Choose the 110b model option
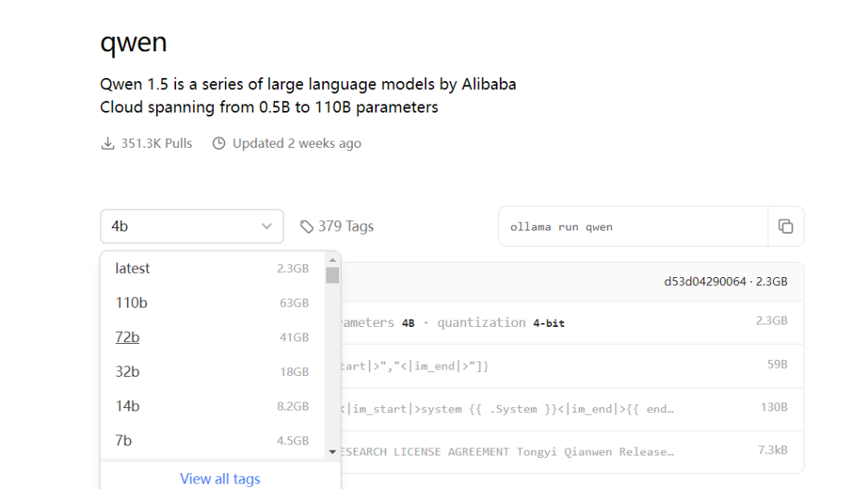 coord(212,303)
